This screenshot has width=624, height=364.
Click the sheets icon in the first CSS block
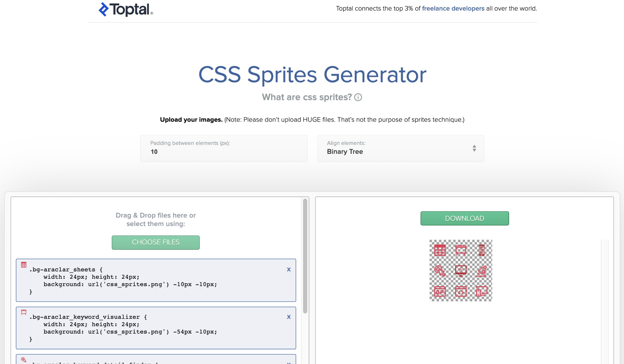point(24,265)
